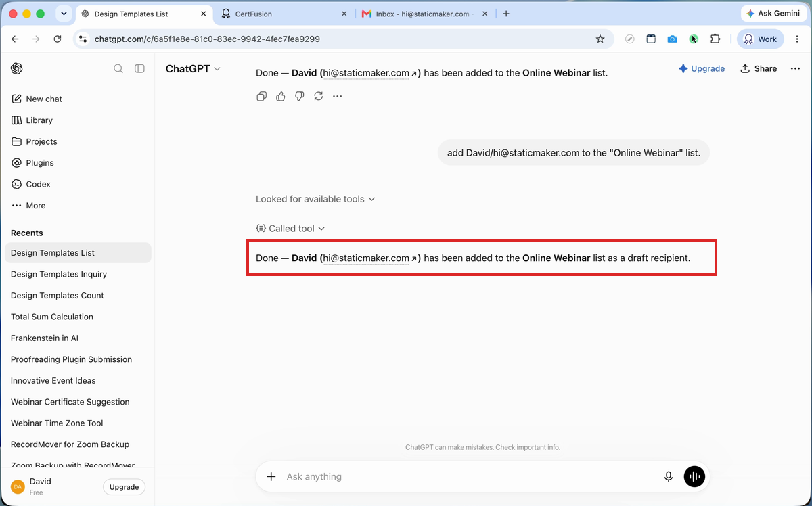Open the Innovative Event Ideas chat

click(78, 381)
